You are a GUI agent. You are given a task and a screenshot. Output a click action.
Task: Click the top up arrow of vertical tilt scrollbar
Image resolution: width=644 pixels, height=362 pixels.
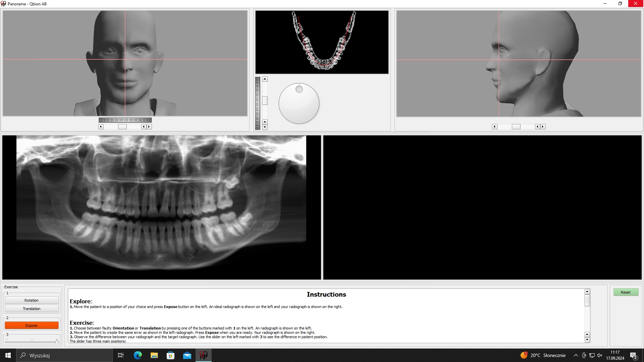click(x=265, y=79)
